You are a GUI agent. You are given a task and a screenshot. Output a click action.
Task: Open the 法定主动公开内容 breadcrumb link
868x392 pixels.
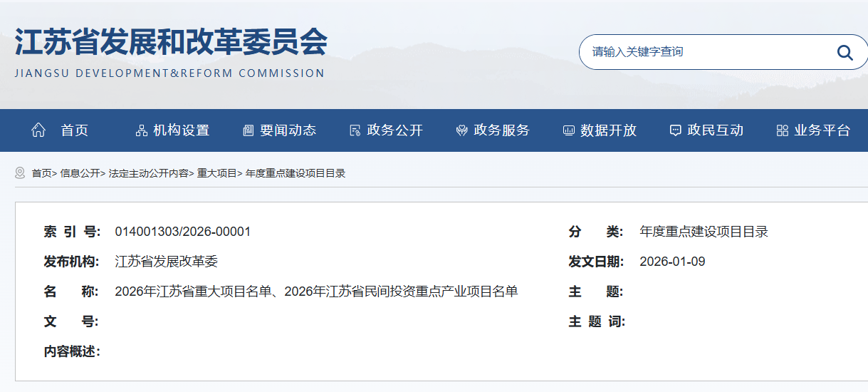(148, 173)
